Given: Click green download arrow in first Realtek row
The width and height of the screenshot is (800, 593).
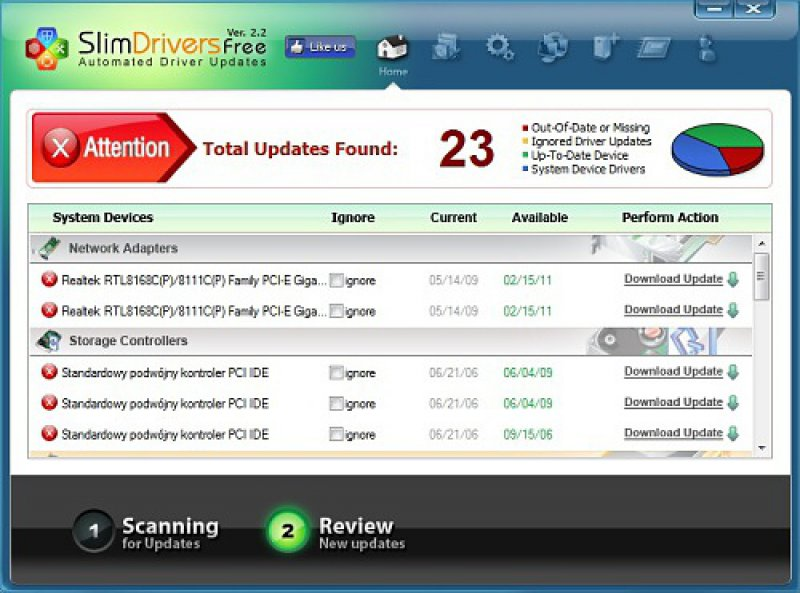Looking at the screenshot, I should pos(733,280).
